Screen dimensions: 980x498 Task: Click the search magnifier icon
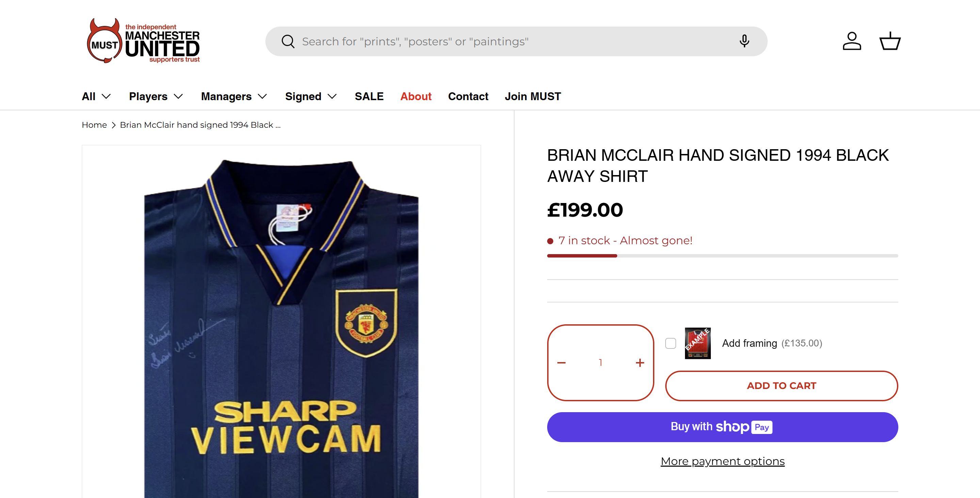288,42
